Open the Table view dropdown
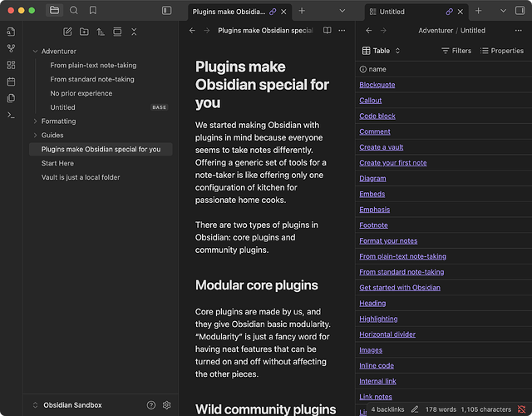The width and height of the screenshot is (532, 416). pos(381,51)
